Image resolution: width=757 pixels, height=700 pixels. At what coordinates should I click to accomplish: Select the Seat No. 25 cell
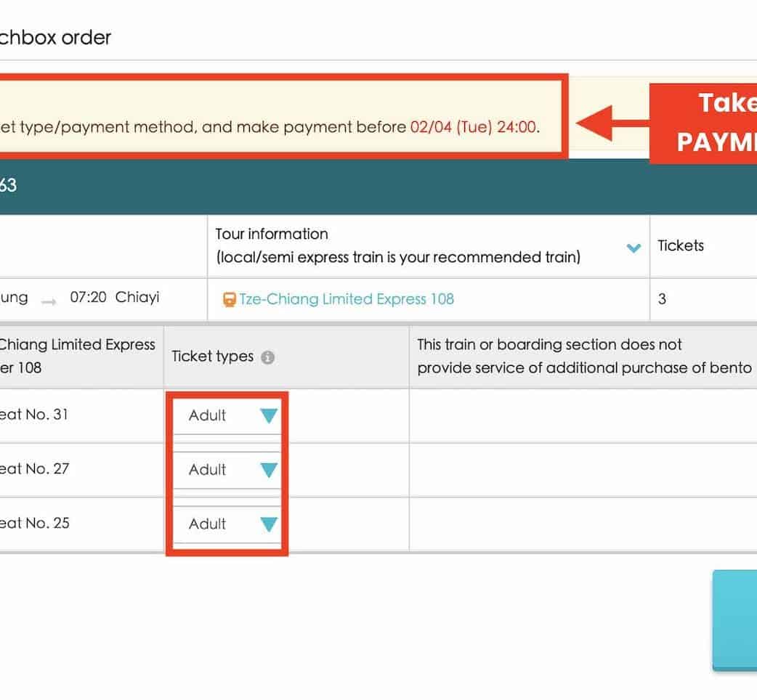coord(35,524)
